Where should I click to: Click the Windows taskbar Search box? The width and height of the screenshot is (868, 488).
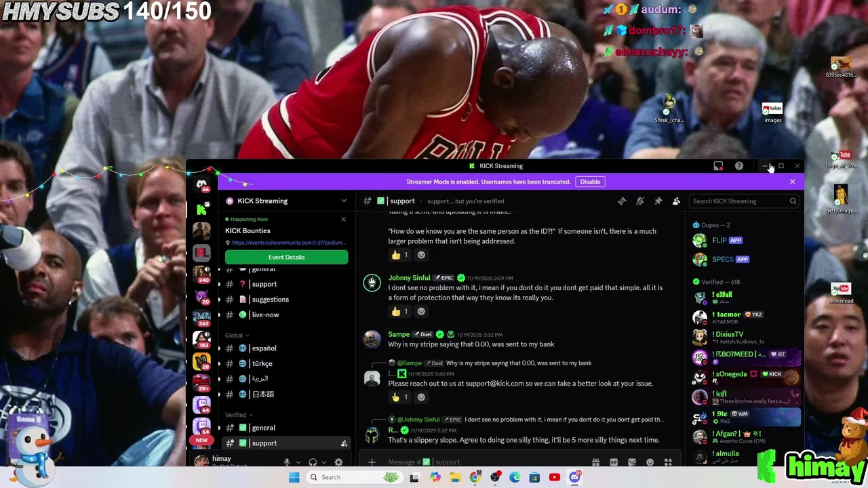point(353,477)
